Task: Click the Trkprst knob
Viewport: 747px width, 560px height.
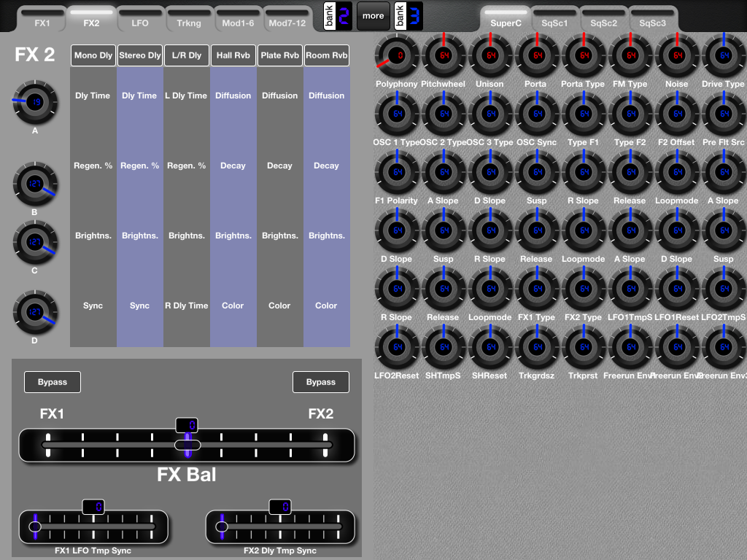Action: [584, 347]
